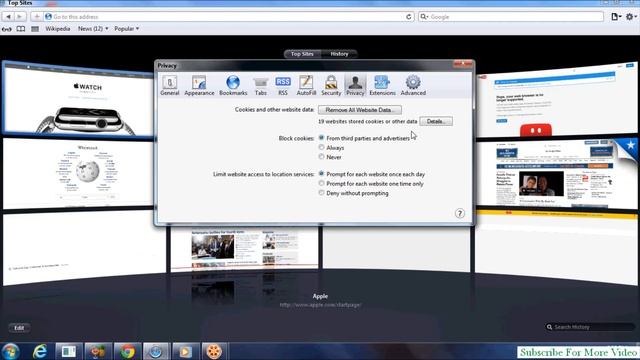This screenshot has height=360, width=640.
Task: Select Always block cookies option
Action: 321,147
